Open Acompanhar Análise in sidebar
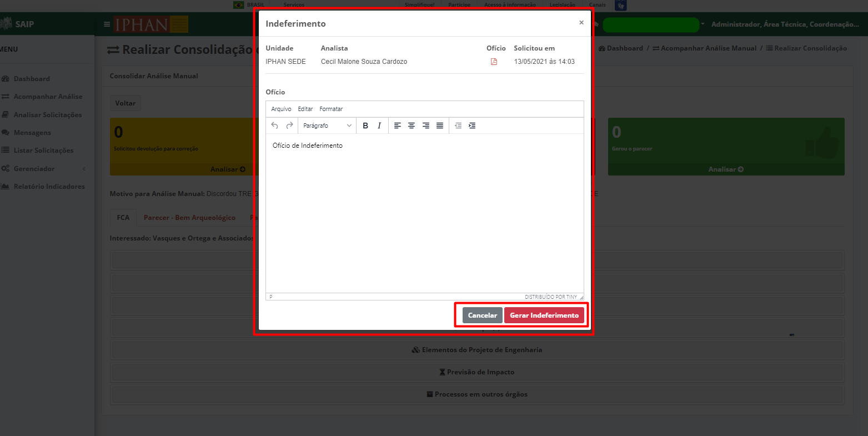Screen dimensions: 868x436 click(x=48, y=97)
